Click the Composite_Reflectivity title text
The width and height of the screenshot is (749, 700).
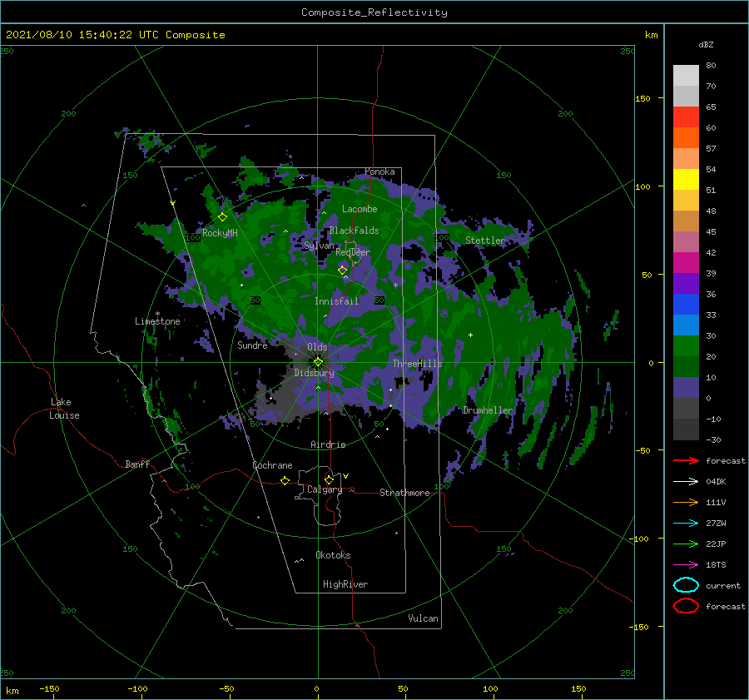coord(374,12)
